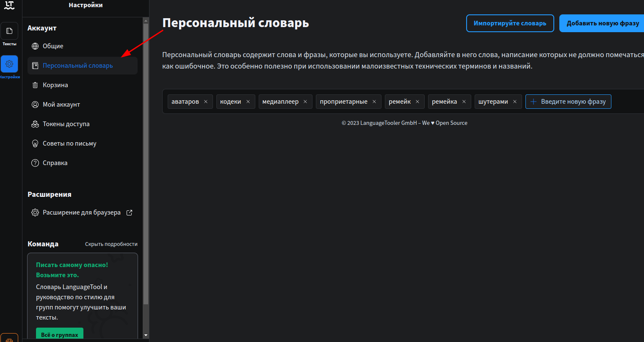Click the lightbulb icon beside Советы по письму
The image size is (644, 342).
click(x=35, y=143)
